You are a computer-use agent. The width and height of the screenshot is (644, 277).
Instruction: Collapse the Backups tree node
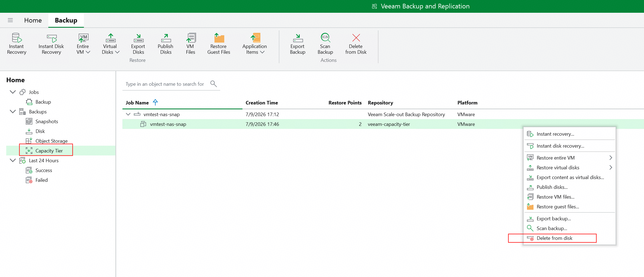12,112
